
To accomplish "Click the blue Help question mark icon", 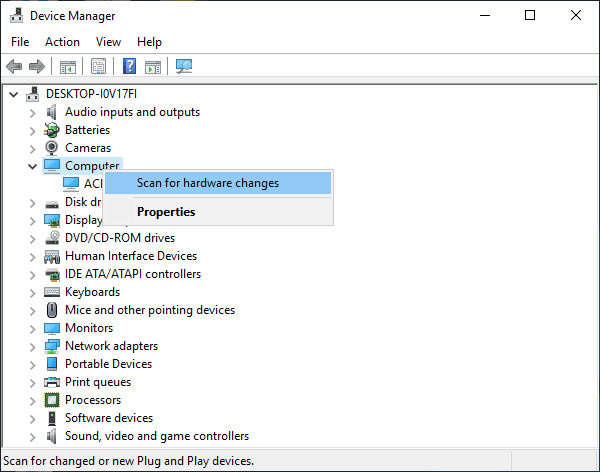I will (129, 66).
